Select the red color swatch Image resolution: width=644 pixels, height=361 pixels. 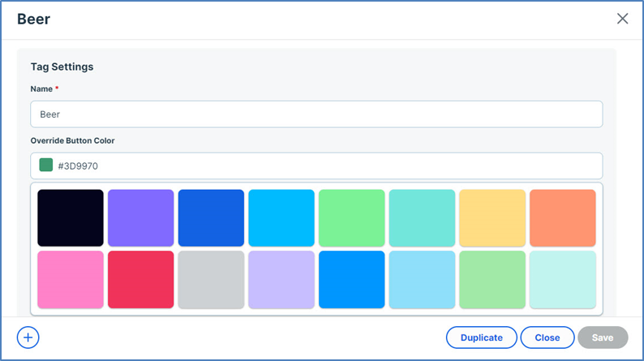pos(141,279)
